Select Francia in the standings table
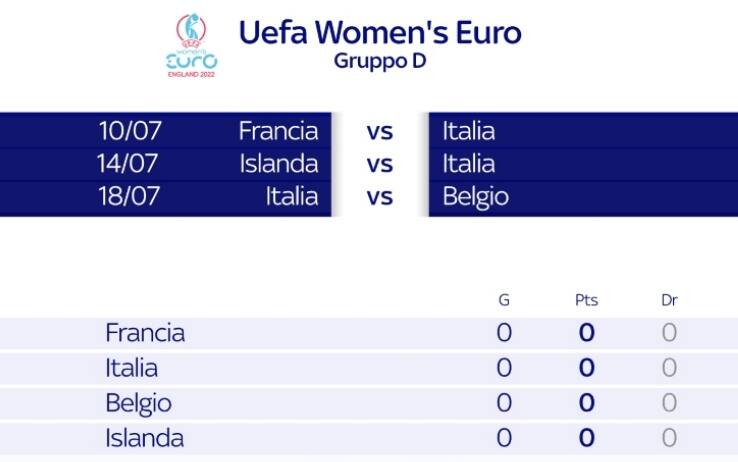The width and height of the screenshot is (738, 462). (x=145, y=333)
